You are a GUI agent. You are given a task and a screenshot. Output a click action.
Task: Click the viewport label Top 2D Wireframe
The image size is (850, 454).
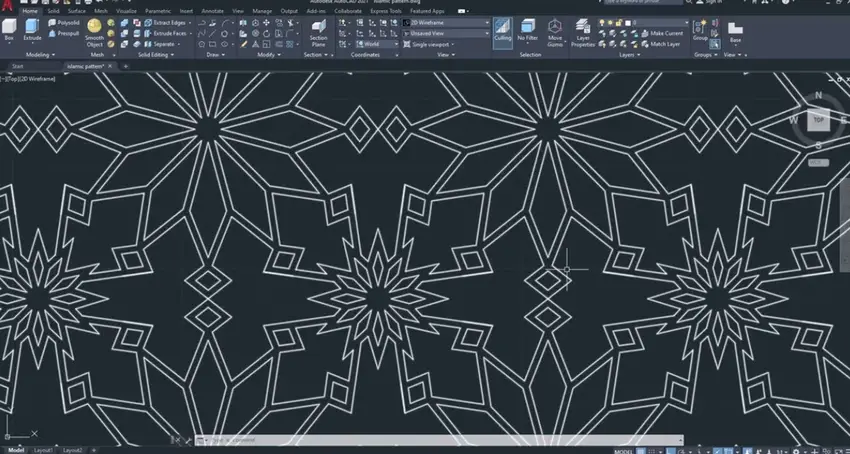(x=28, y=79)
